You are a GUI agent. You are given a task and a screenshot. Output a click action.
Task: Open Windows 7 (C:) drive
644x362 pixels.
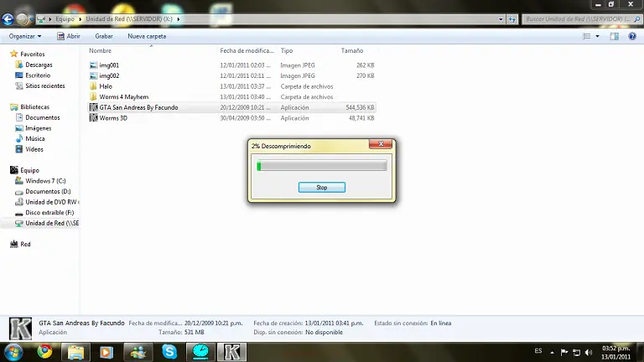pos(45,181)
